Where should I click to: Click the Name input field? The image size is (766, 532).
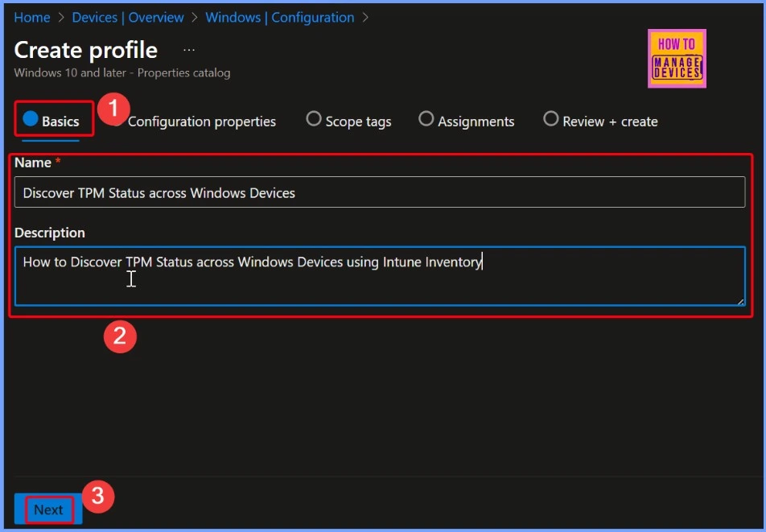[x=380, y=192]
